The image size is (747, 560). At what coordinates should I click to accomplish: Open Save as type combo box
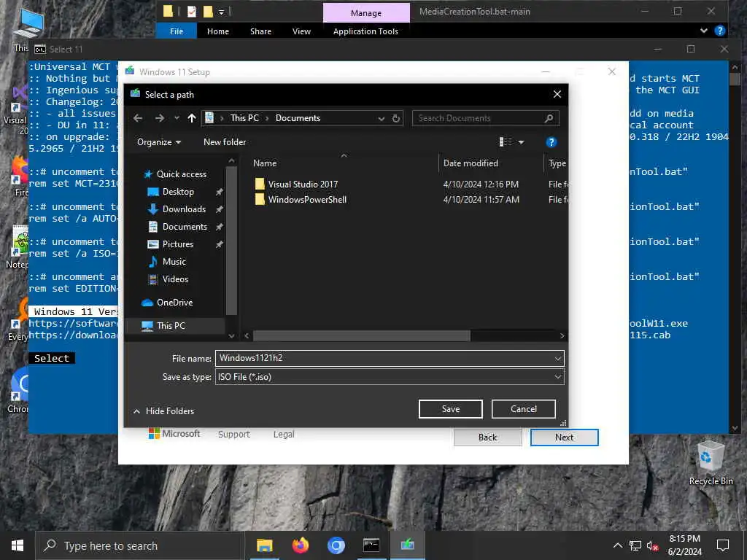tap(390, 377)
